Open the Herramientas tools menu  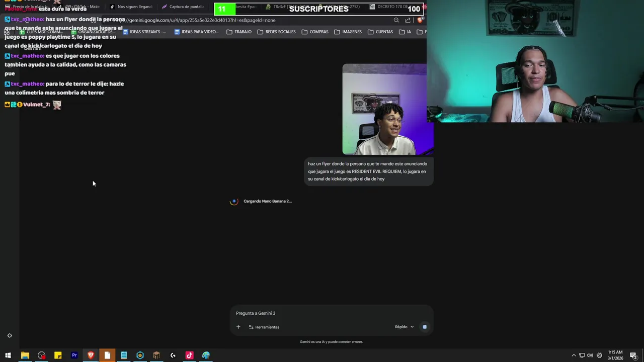click(264, 327)
